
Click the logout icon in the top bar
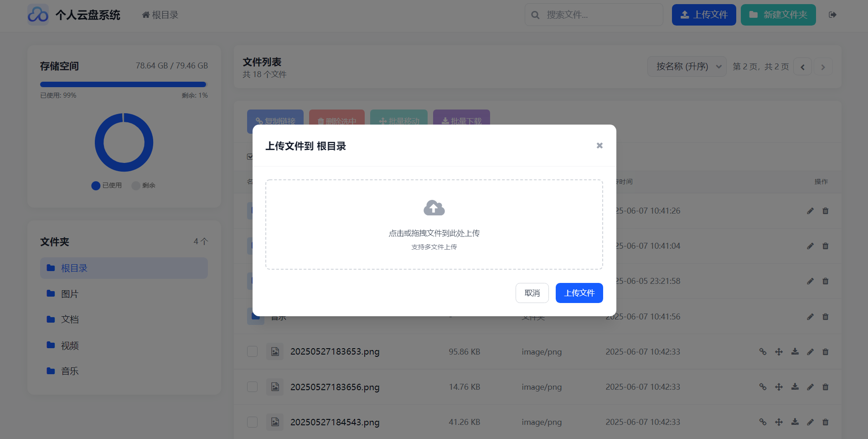point(832,15)
